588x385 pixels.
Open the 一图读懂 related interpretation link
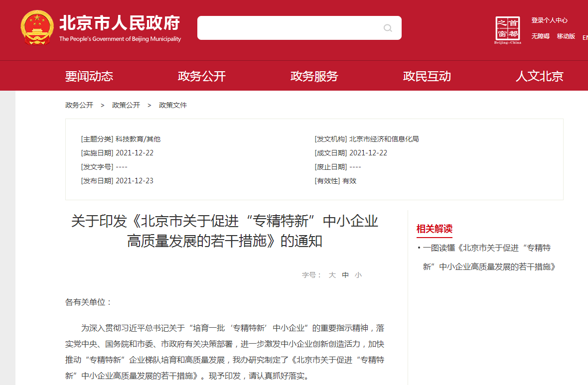tap(489, 257)
